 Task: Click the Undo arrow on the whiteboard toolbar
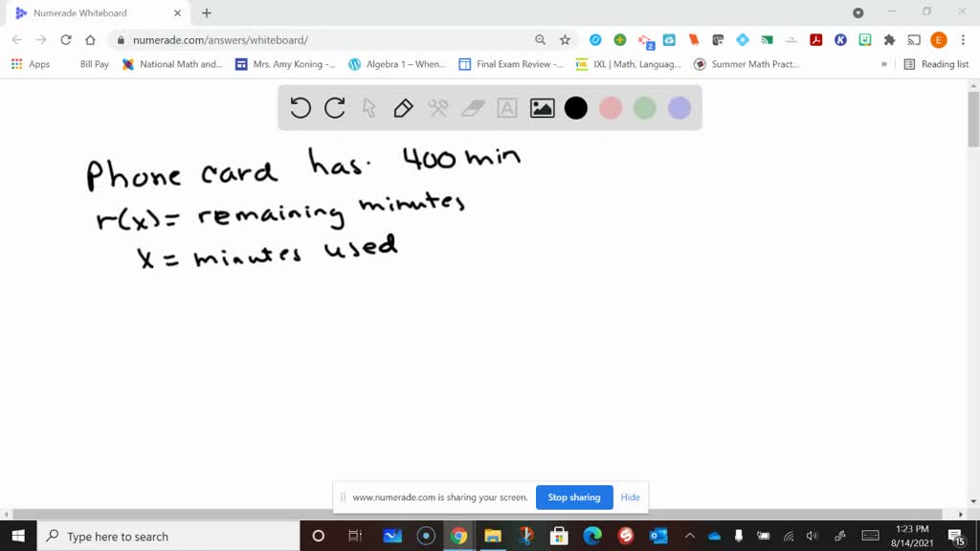300,108
